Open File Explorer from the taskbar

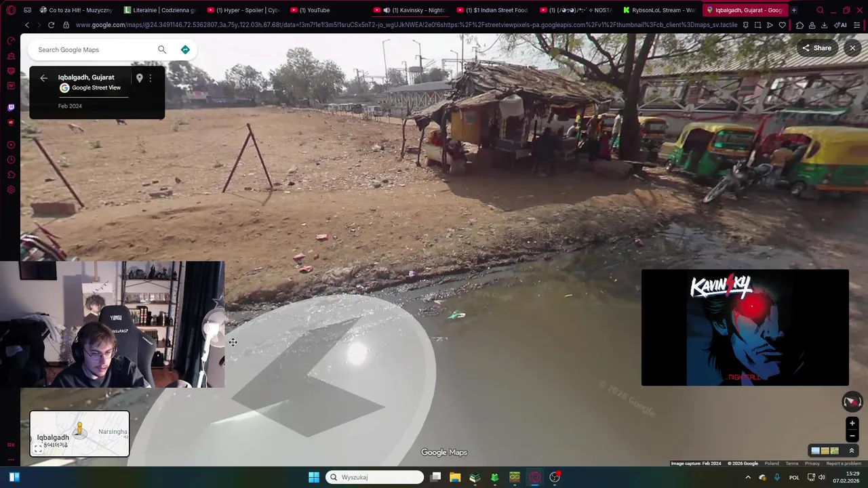[455, 477]
